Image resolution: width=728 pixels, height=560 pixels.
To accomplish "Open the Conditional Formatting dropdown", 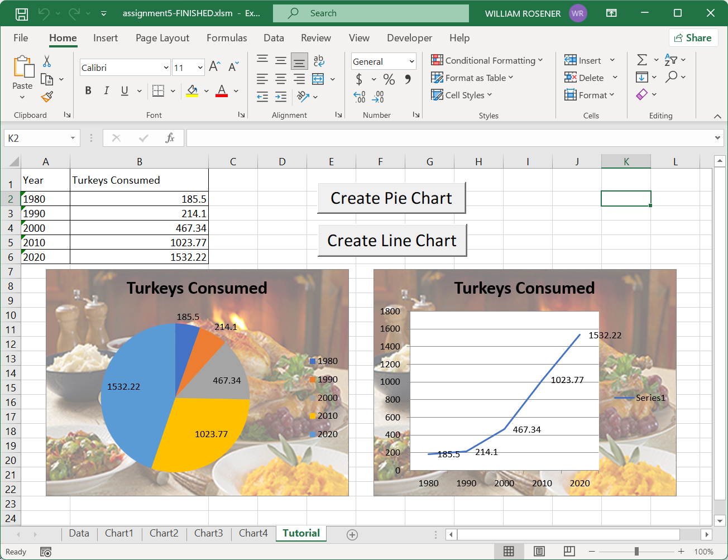I will click(x=487, y=60).
